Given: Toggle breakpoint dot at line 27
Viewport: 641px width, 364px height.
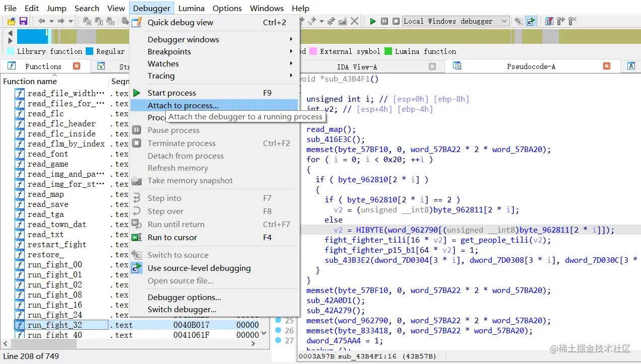Looking at the screenshot, I should 278,340.
